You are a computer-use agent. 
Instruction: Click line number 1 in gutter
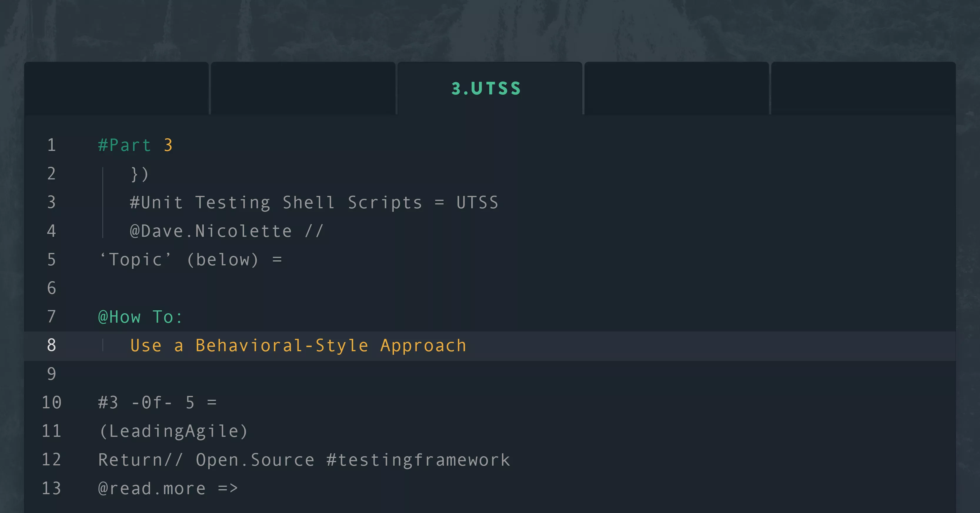[51, 145]
